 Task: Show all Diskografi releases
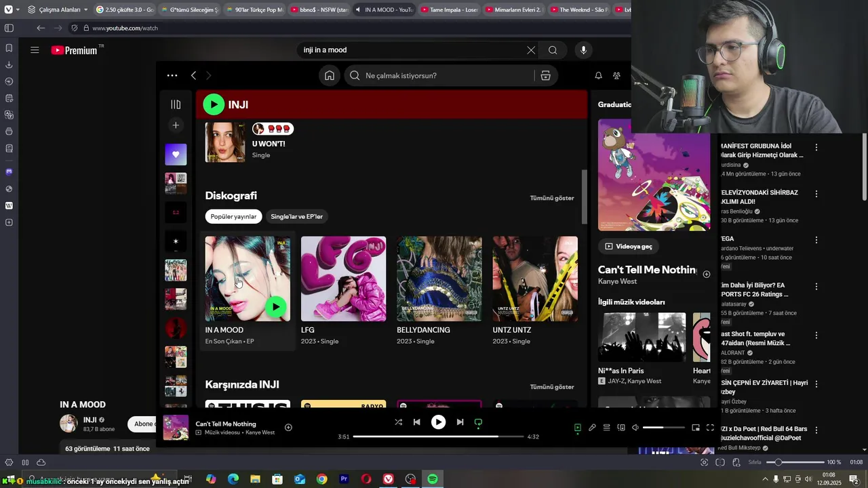[x=552, y=198]
